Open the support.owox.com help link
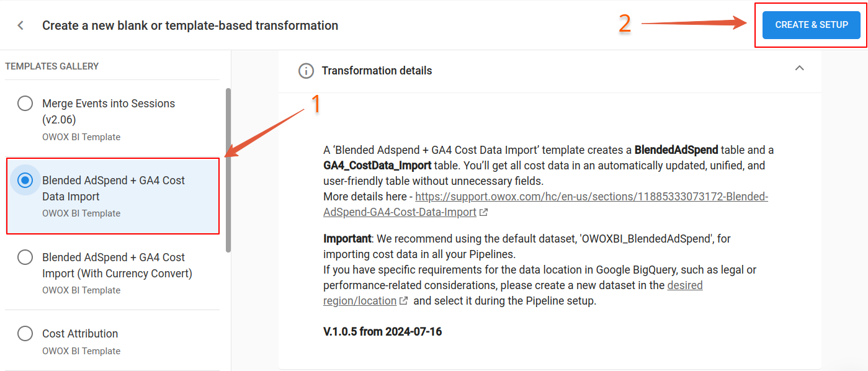Viewport: 868px width, 371px height. pyautogui.click(x=545, y=205)
